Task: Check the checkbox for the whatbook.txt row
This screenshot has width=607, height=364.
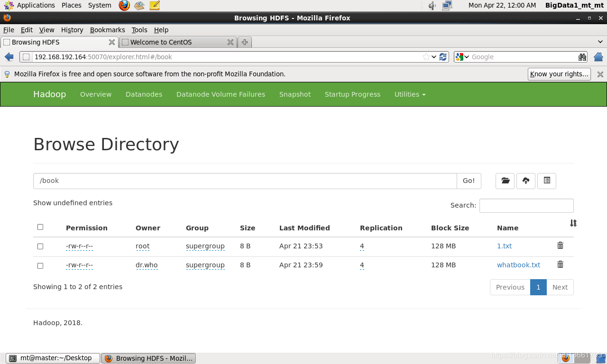Action: pyautogui.click(x=40, y=266)
